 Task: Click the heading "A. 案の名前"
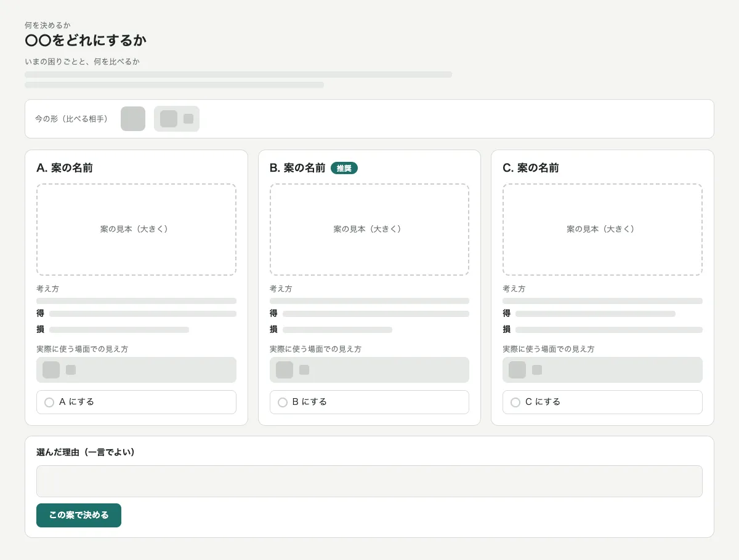[65, 168]
